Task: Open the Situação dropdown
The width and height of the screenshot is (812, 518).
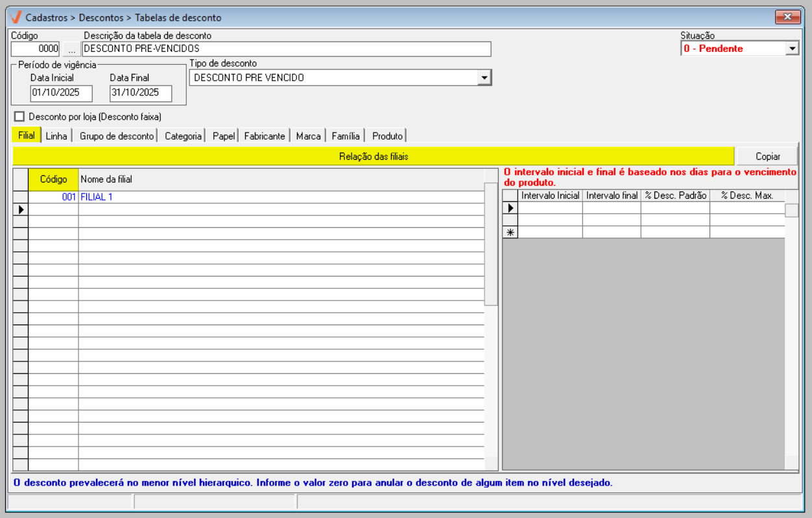Action: click(x=792, y=49)
